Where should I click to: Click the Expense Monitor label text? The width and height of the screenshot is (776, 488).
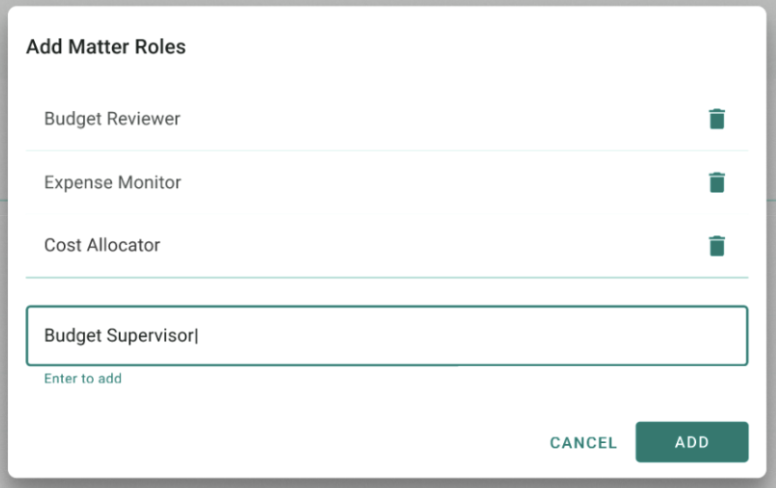[x=113, y=182]
